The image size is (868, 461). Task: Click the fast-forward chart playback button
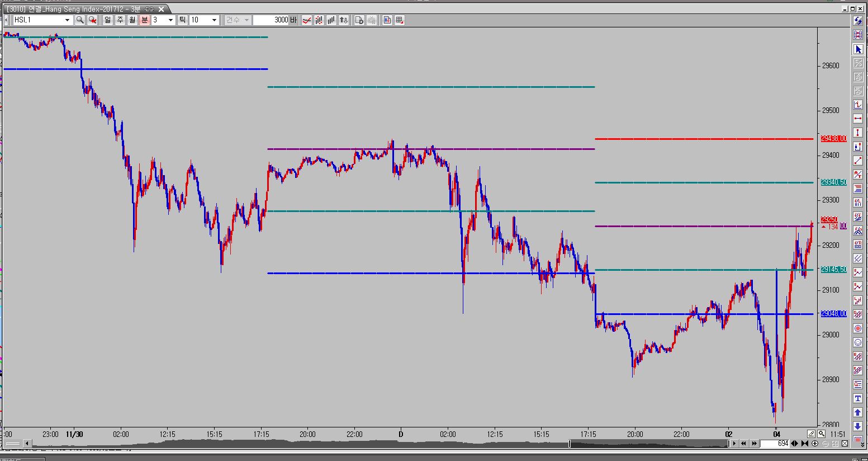point(754,444)
